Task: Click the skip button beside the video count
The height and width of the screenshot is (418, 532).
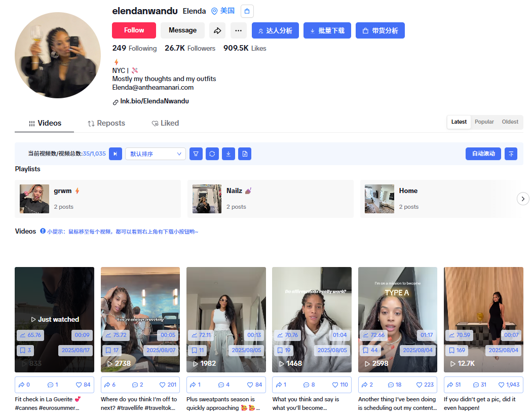Action: [x=116, y=154]
